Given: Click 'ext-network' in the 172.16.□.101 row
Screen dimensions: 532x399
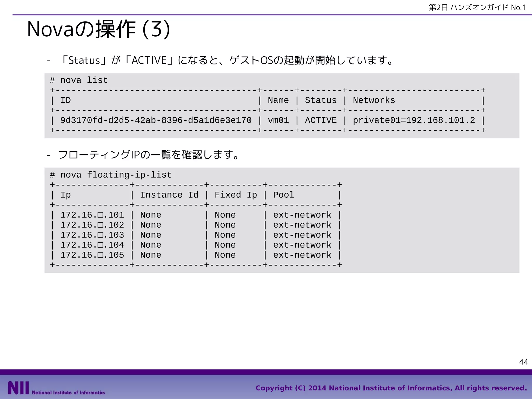Looking at the screenshot, I should (x=302, y=215).
